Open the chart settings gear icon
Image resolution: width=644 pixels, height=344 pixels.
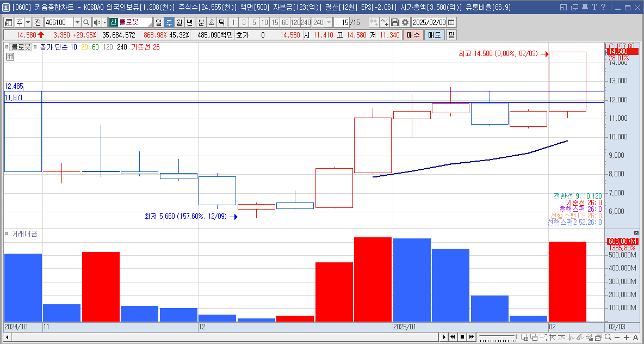[405, 22]
